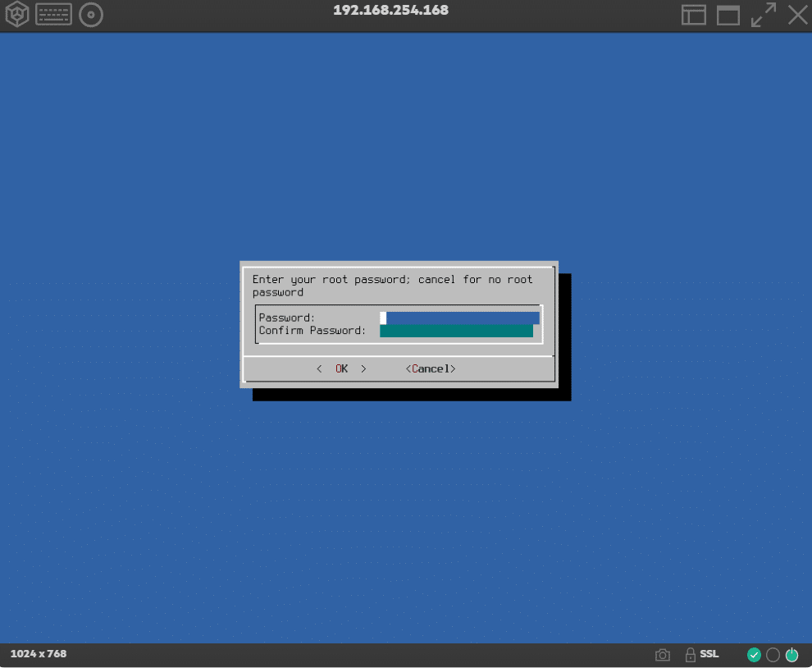The height and width of the screenshot is (668, 812).
Task: Click the green checkmark status indicator
Action: [754, 655]
